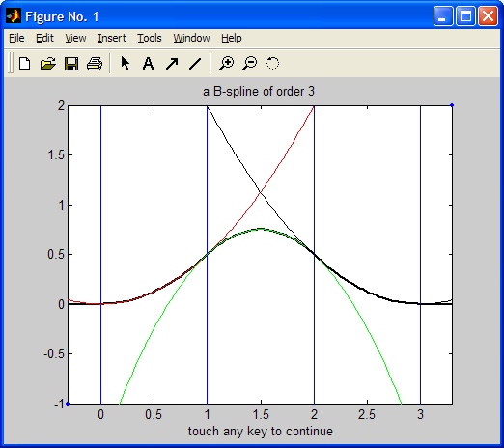Click the 'touch any key to continue' axis label
This screenshot has width=504, height=448.
[x=261, y=432]
